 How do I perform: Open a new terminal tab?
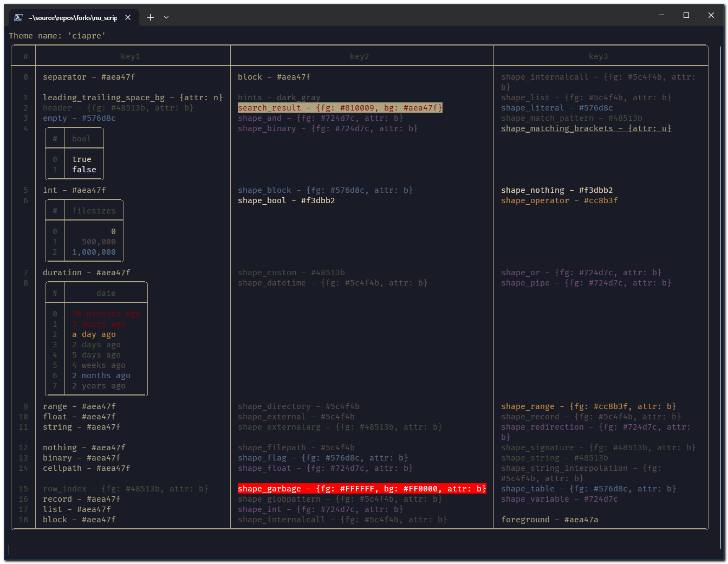pyautogui.click(x=151, y=17)
